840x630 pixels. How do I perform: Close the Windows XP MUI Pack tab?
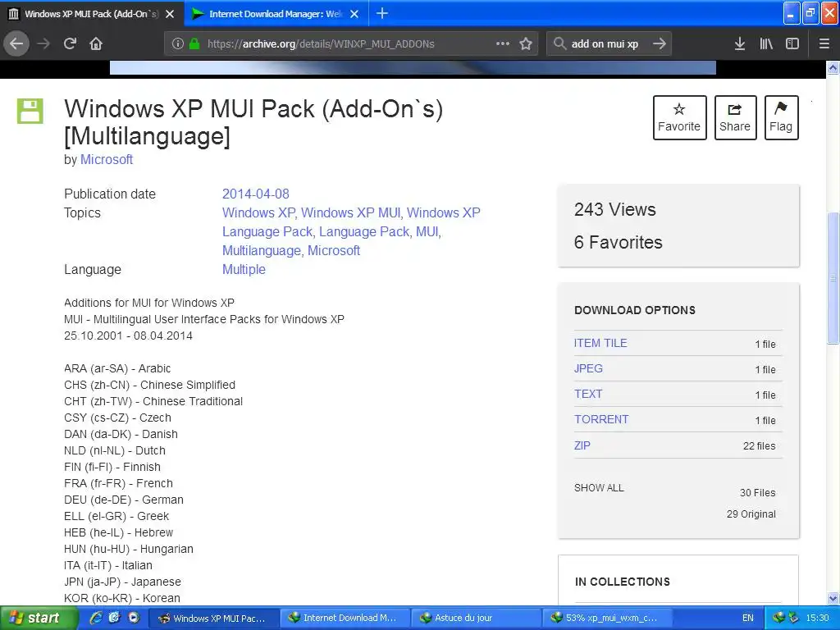tap(170, 14)
